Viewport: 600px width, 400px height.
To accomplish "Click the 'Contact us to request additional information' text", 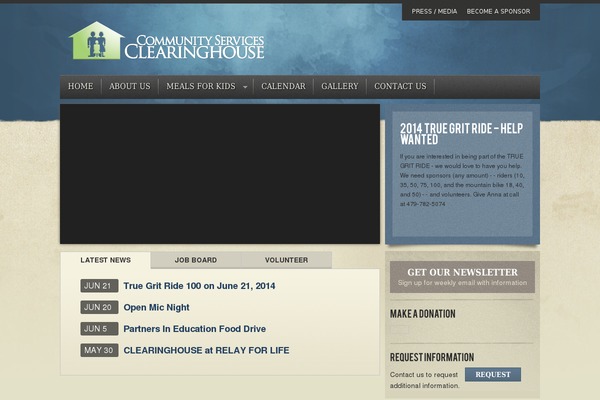I will [425, 380].
